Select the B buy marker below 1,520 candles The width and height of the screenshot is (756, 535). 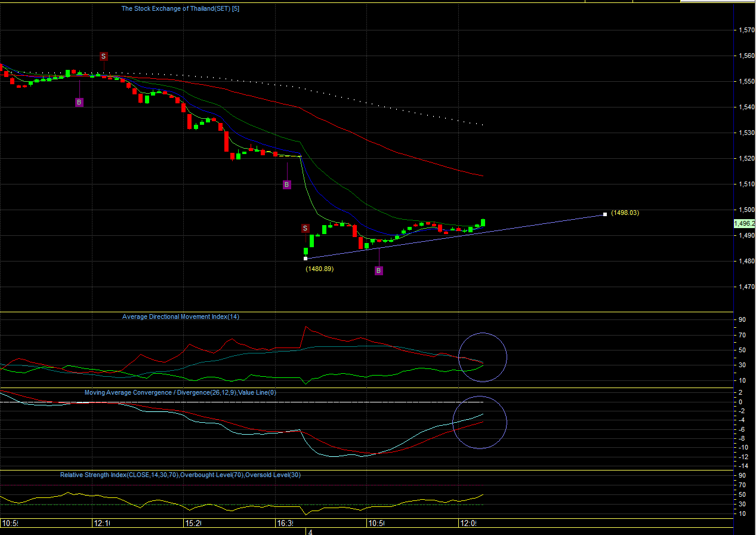(x=286, y=185)
